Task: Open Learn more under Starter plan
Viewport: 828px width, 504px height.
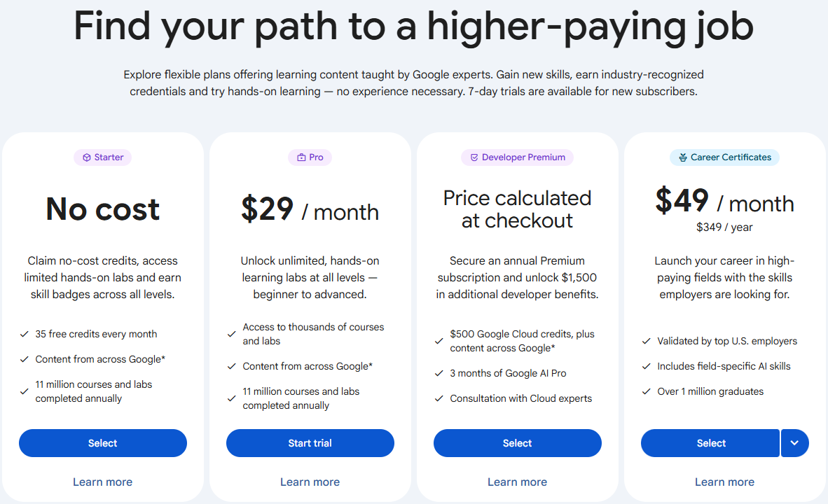Action: coord(103,482)
